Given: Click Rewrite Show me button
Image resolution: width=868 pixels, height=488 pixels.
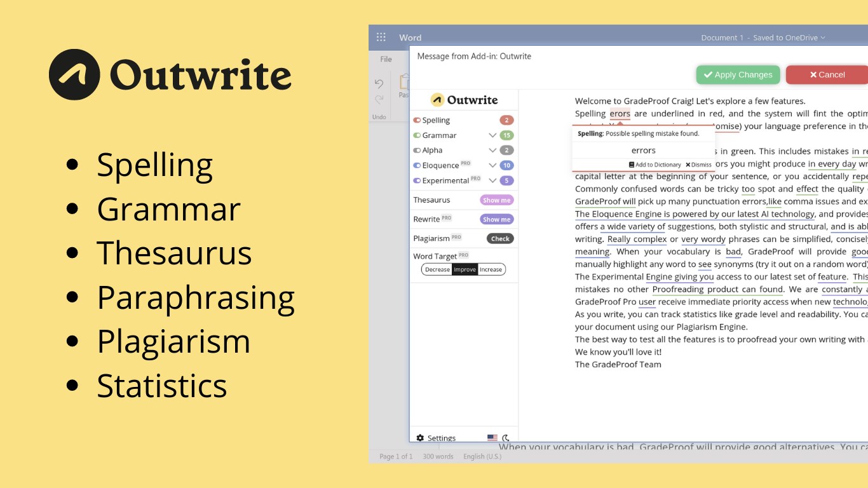Looking at the screenshot, I should point(496,219).
